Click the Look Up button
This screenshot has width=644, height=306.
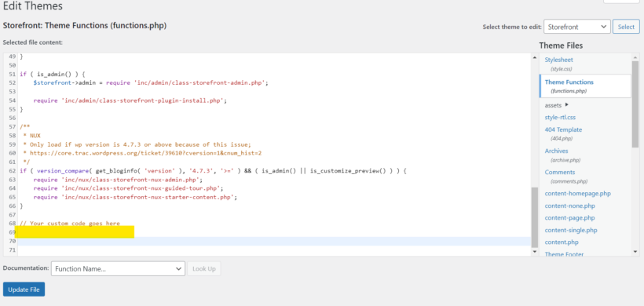coord(204,268)
